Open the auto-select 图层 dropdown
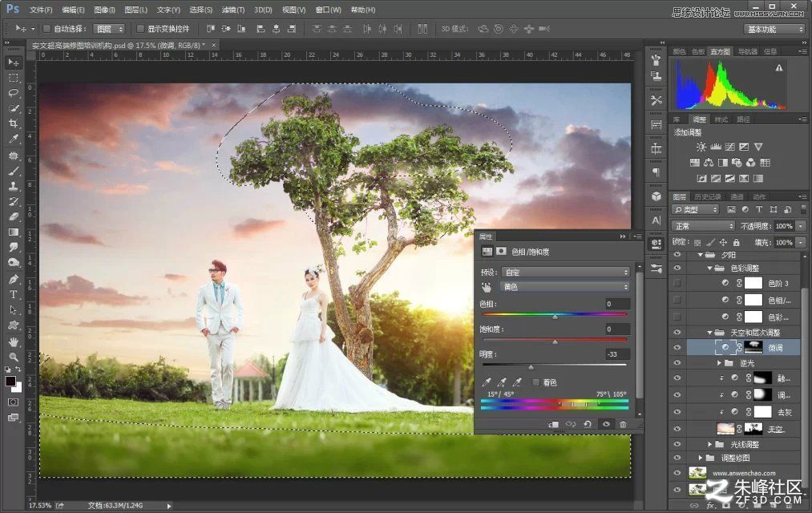The image size is (812, 513). [x=109, y=29]
